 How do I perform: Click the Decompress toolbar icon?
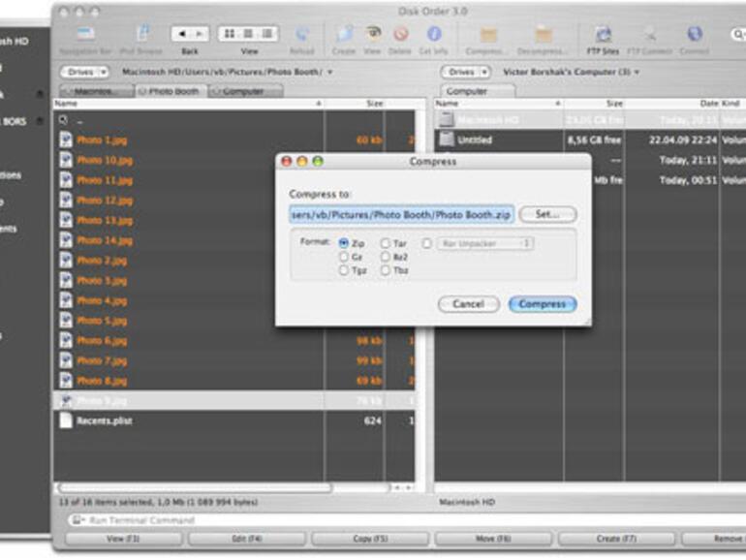[x=544, y=34]
